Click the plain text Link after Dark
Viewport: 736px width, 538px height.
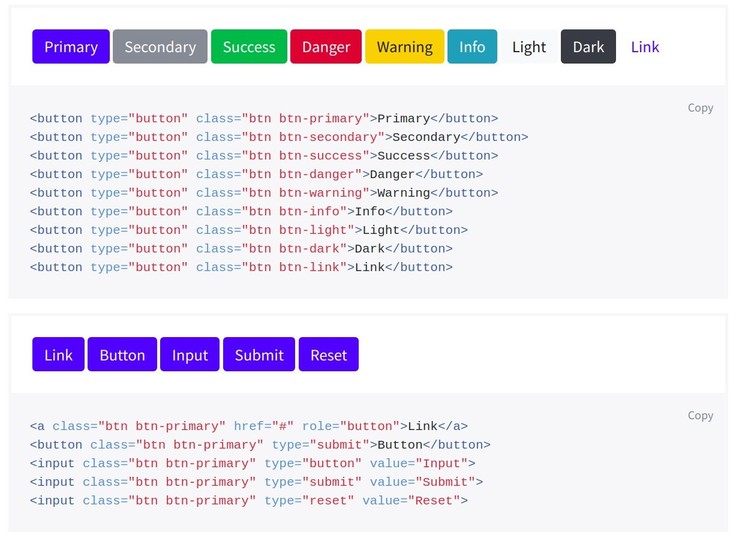coord(645,47)
